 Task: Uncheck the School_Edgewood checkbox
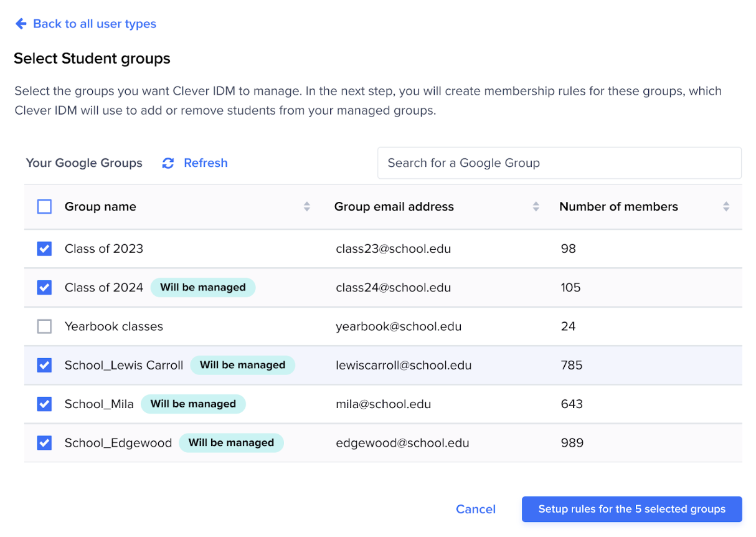[44, 443]
